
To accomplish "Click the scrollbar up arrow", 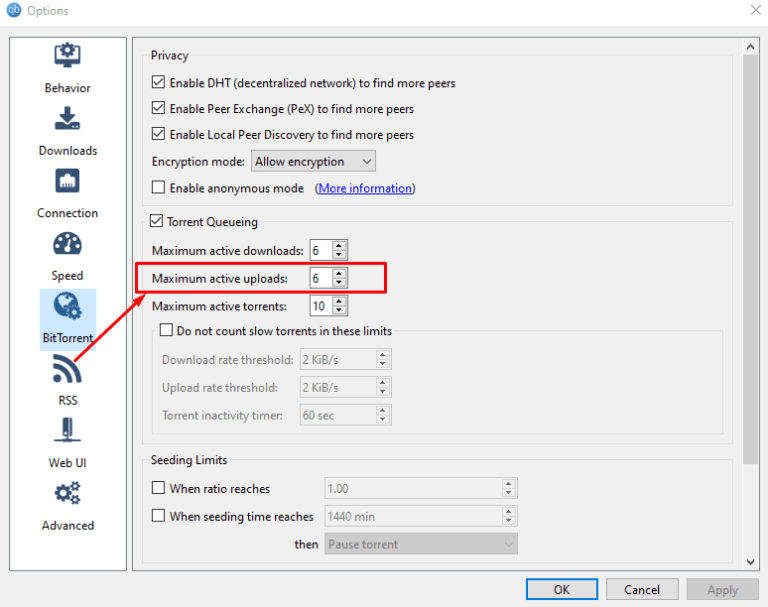I will pos(750,47).
